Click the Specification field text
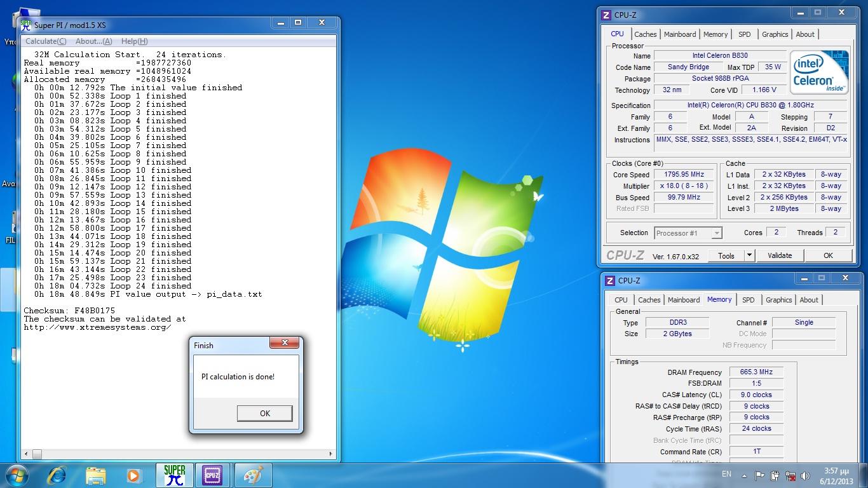The image size is (868, 488). click(750, 105)
